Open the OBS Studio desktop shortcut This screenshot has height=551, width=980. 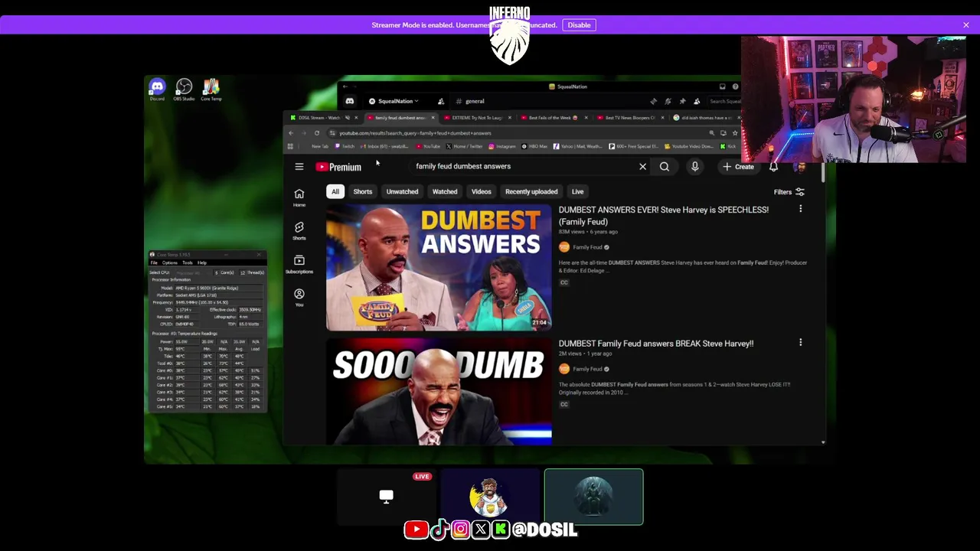(184, 90)
